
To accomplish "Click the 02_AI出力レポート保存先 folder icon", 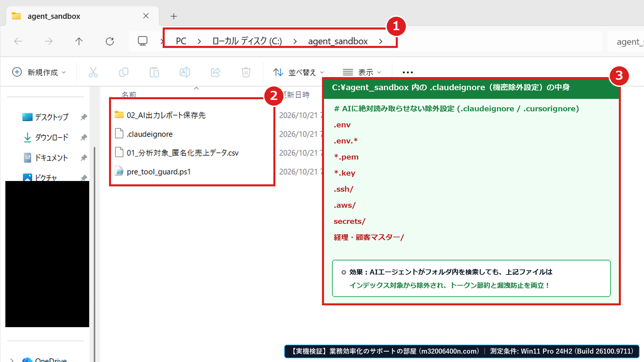I will click(119, 115).
